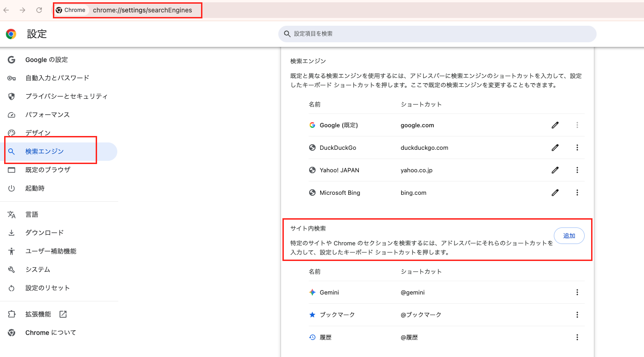The height and width of the screenshot is (357, 644).
Task: Click the duckduckgo.com shortcut text
Action: tap(424, 147)
